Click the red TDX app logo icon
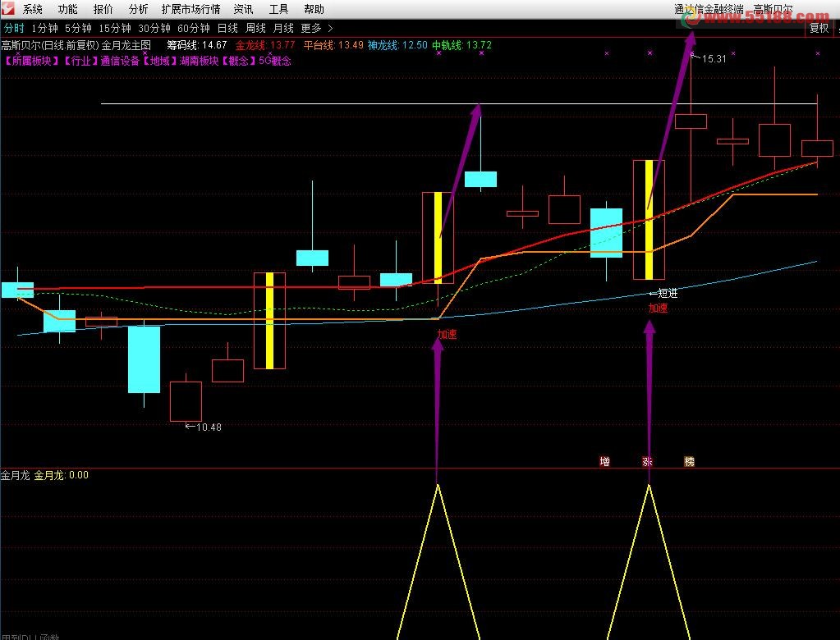Screen dimensions: 840x640 pos(7,9)
